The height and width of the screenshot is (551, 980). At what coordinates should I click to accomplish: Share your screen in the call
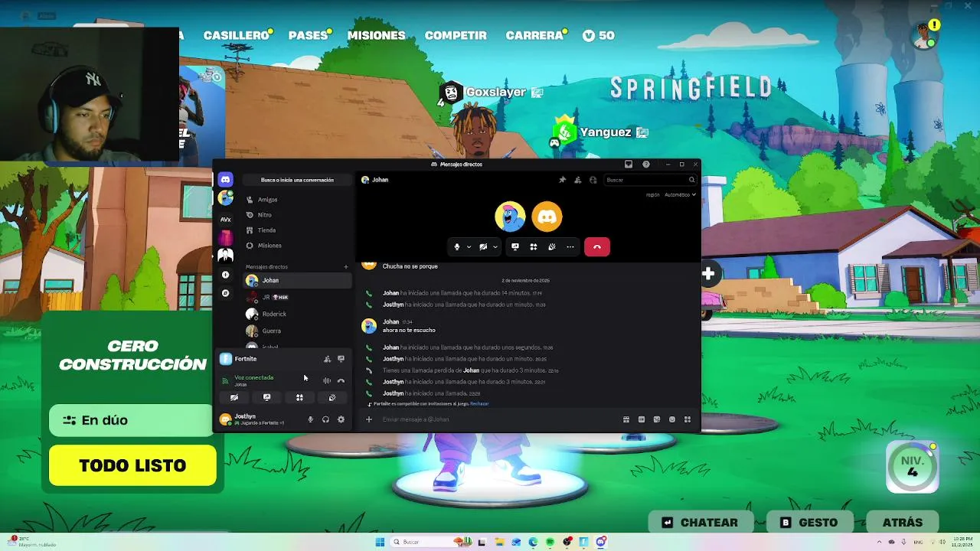514,246
